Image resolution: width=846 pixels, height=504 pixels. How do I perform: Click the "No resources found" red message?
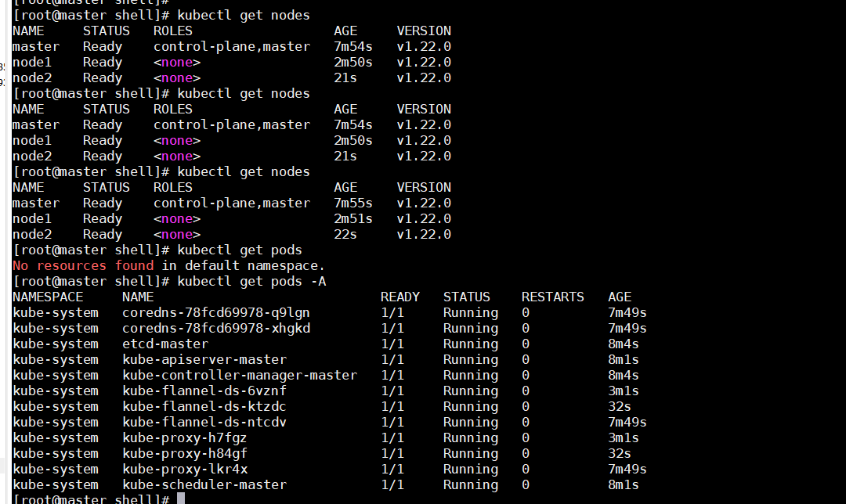click(83, 266)
